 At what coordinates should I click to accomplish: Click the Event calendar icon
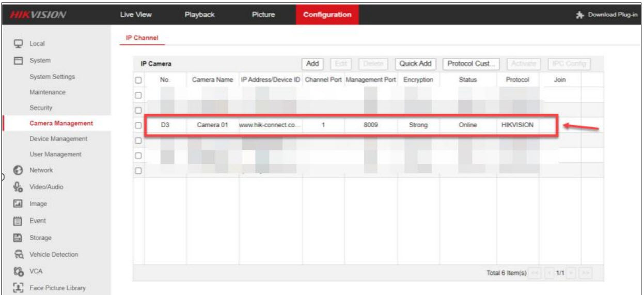tap(17, 221)
